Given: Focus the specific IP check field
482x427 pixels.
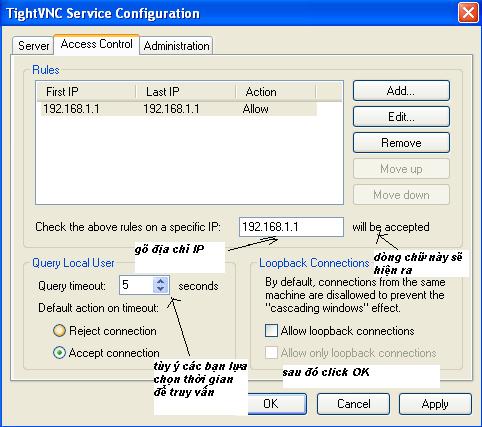Looking at the screenshot, I should coord(291,227).
